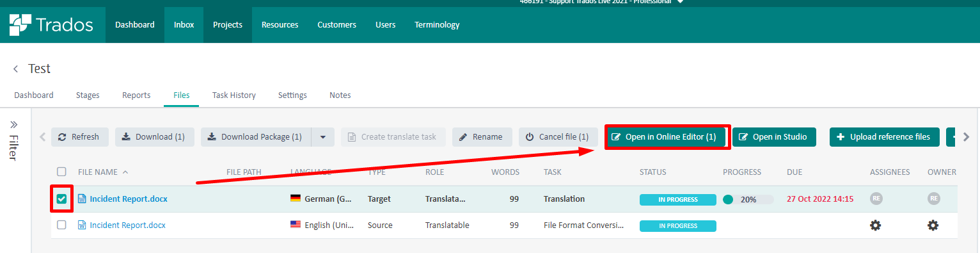Click US flag icon

pos(296,225)
